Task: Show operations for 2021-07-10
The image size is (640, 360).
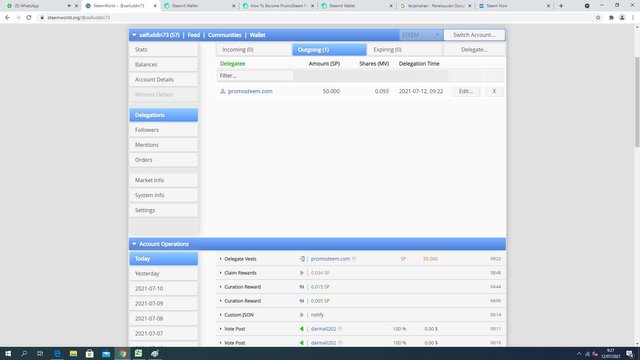Action: (x=164, y=289)
